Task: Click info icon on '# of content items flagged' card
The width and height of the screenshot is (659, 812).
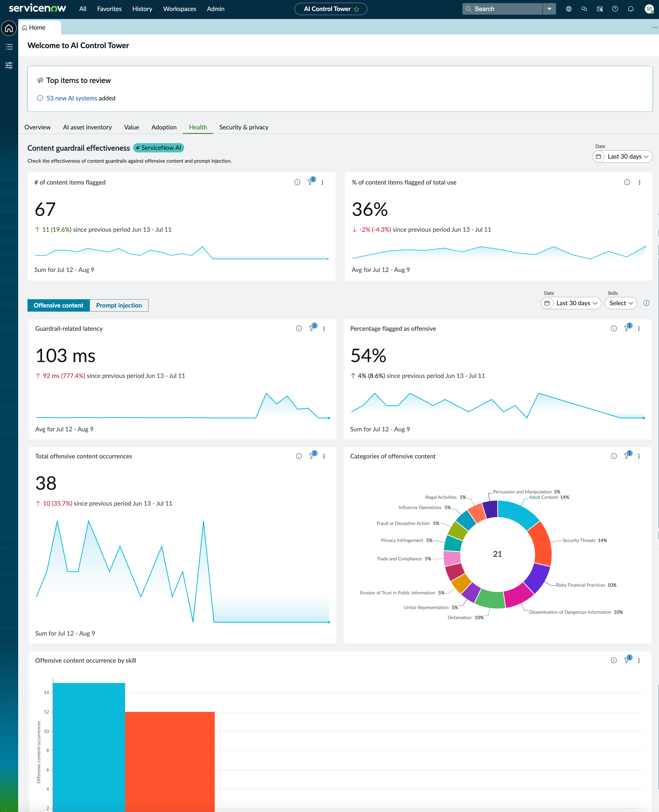Action: pos(297,182)
